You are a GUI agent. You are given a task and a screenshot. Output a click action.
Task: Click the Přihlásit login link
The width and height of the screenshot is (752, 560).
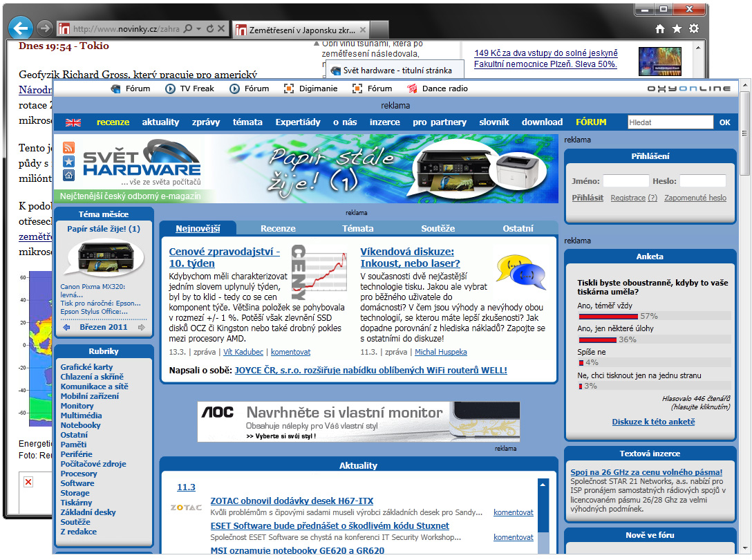587,198
